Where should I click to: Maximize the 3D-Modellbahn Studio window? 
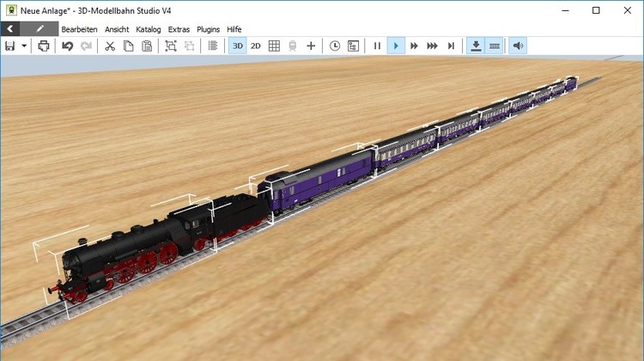pyautogui.click(x=596, y=10)
